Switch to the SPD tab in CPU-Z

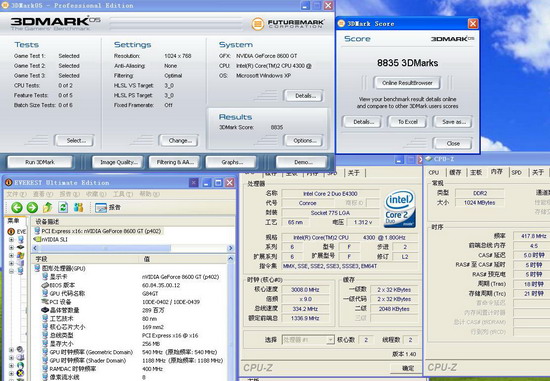[x=516, y=172]
